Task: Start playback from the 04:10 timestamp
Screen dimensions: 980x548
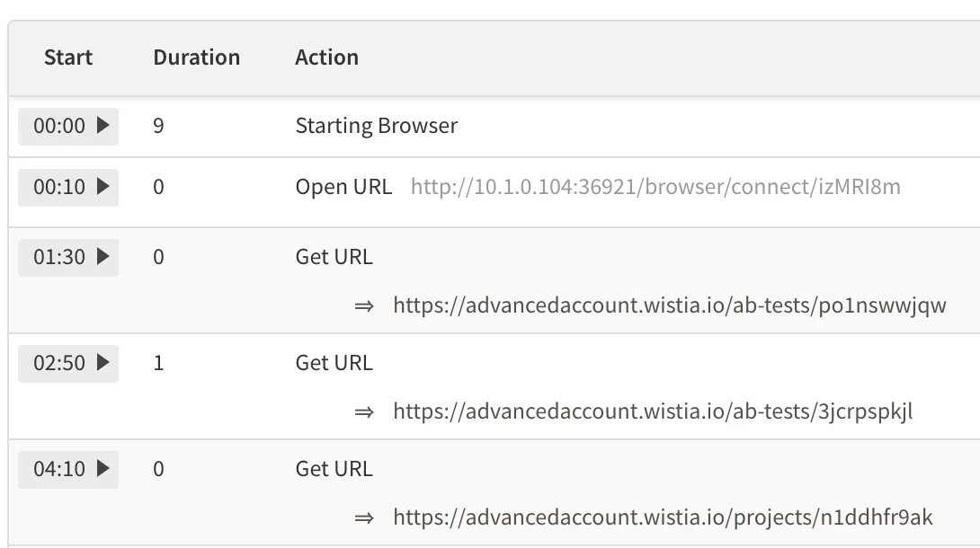Action: pyautogui.click(x=69, y=469)
